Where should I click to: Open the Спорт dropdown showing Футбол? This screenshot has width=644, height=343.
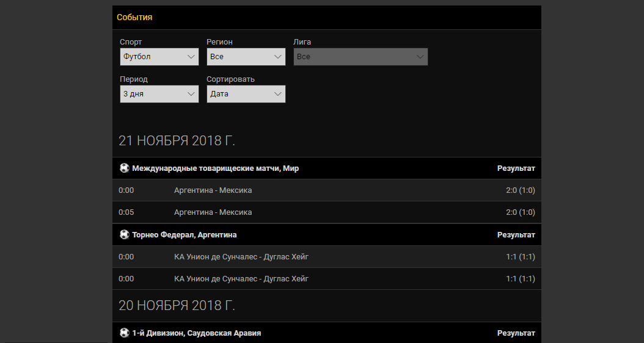point(159,57)
